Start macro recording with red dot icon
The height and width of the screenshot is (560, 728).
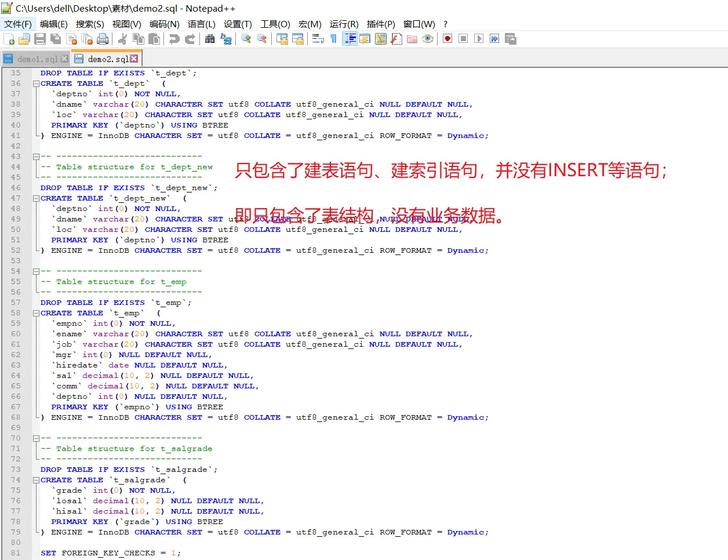click(447, 39)
